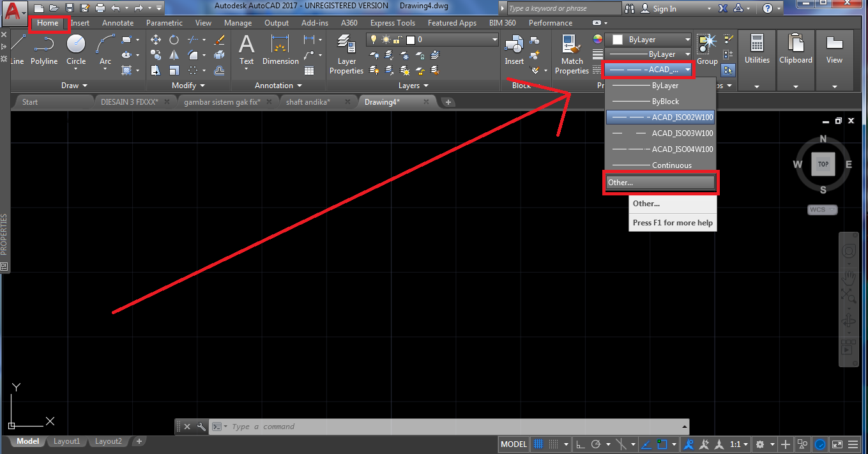The image size is (868, 454).
Task: Click the Offset tool icon
Action: (x=219, y=70)
